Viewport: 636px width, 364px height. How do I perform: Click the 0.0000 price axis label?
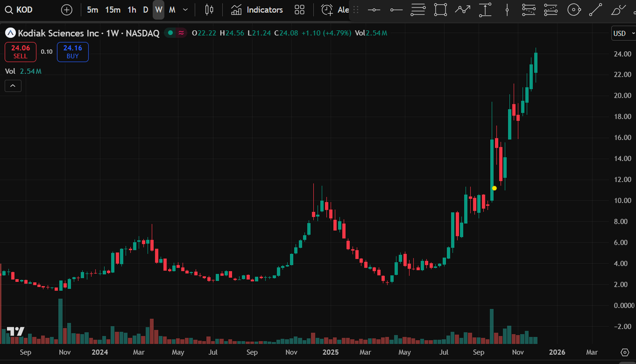click(x=623, y=306)
